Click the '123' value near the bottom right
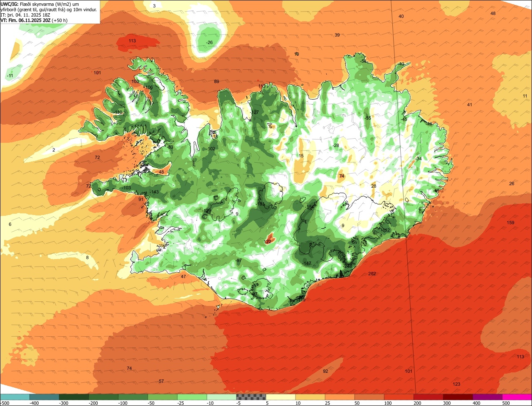 (457, 384)
